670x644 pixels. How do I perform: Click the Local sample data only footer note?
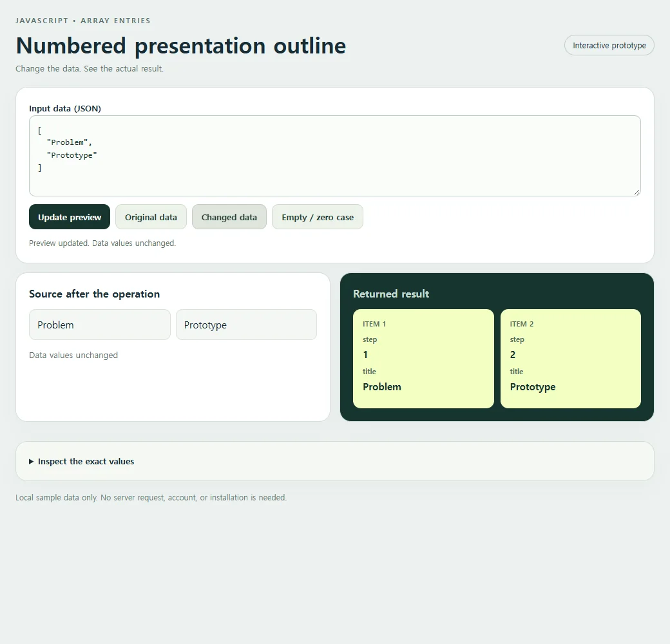pos(151,498)
